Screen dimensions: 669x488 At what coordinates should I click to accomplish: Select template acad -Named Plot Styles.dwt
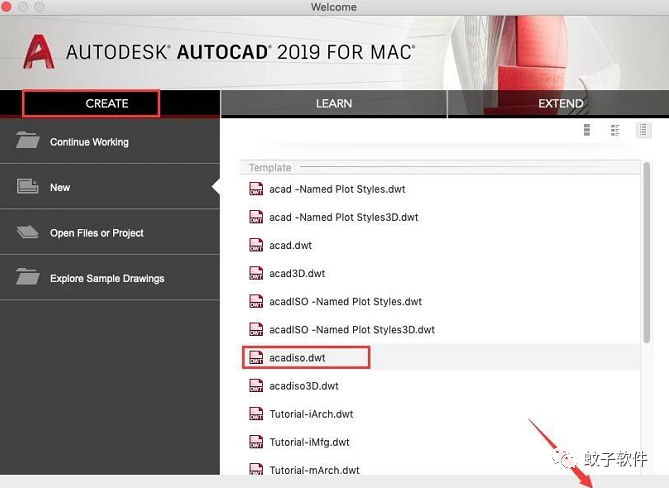tap(440, 189)
